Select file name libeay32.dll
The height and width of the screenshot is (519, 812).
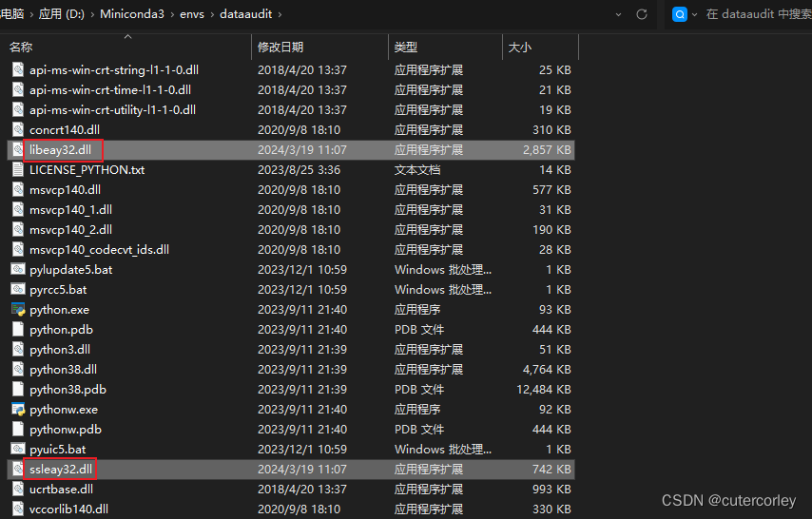tap(60, 149)
